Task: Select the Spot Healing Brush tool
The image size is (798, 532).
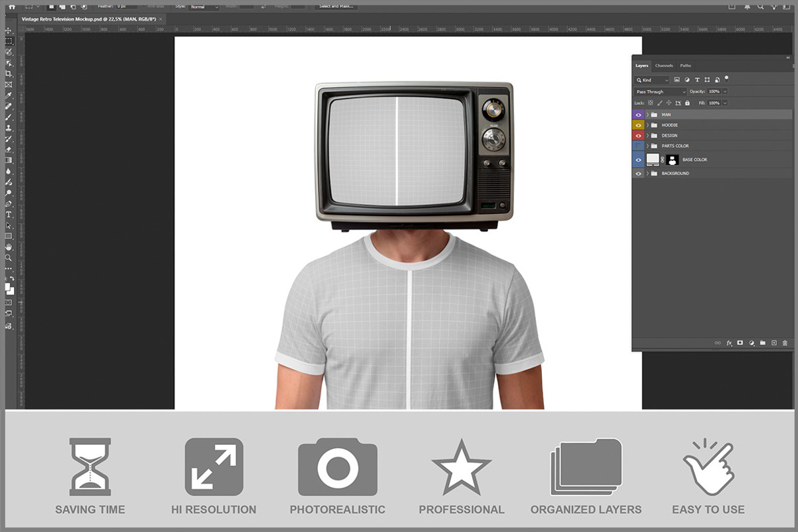Action: click(x=9, y=106)
